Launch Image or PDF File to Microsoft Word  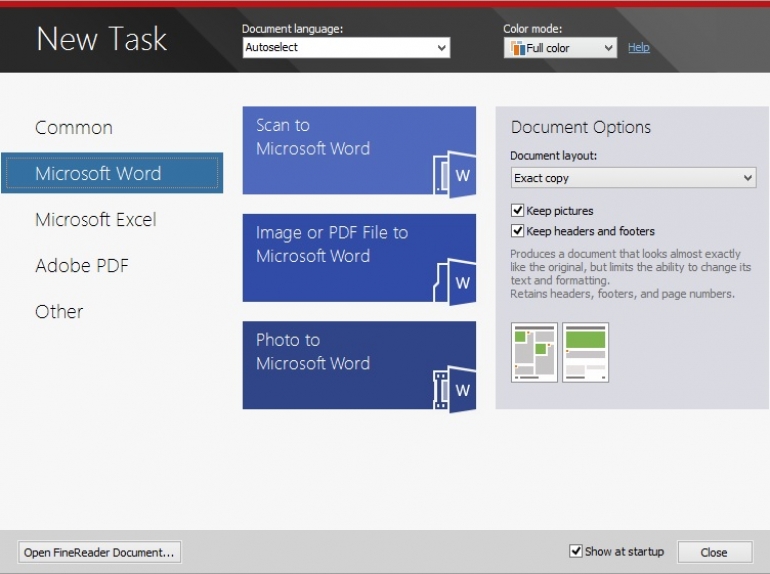(x=359, y=258)
